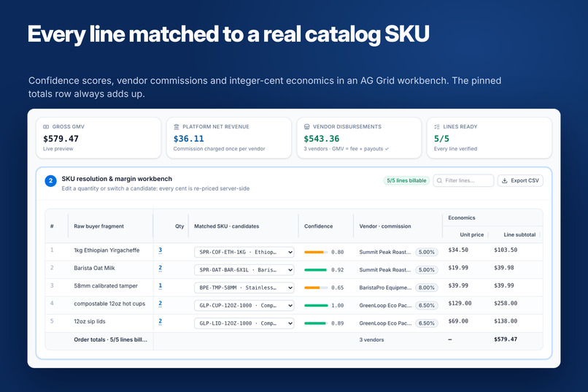
Task: Click the 5/5 lines billable badge
Action: [x=406, y=181]
